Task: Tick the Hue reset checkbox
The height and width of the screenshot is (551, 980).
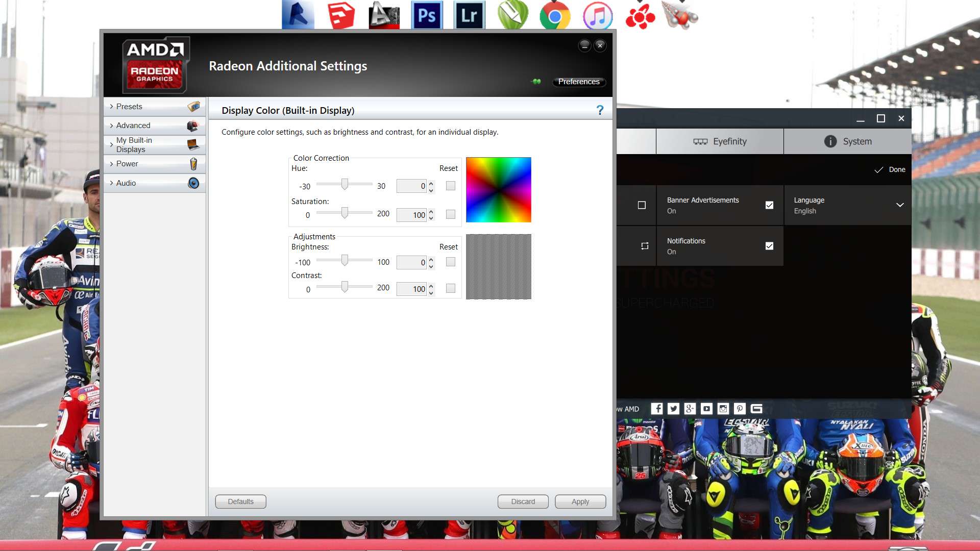Action: [x=450, y=186]
